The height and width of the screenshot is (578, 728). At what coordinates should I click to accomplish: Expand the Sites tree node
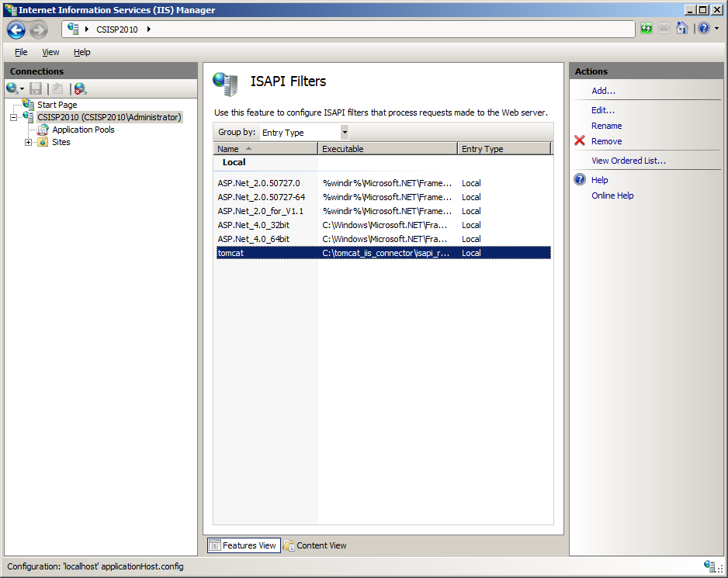coord(29,142)
